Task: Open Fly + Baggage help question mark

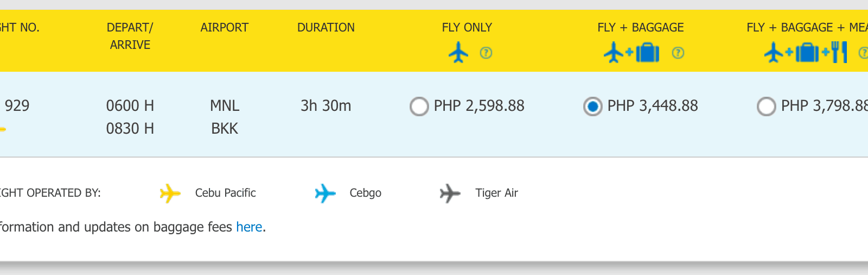Action: tap(678, 53)
